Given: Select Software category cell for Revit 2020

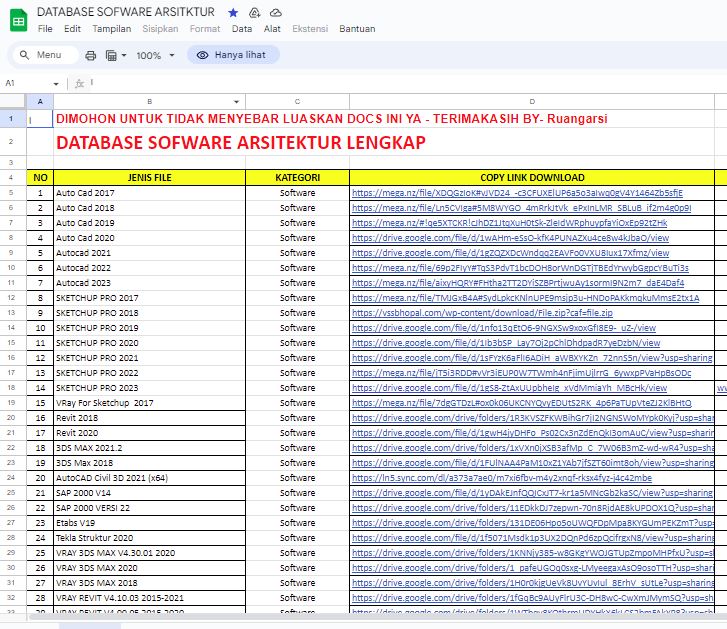Looking at the screenshot, I should point(297,433).
